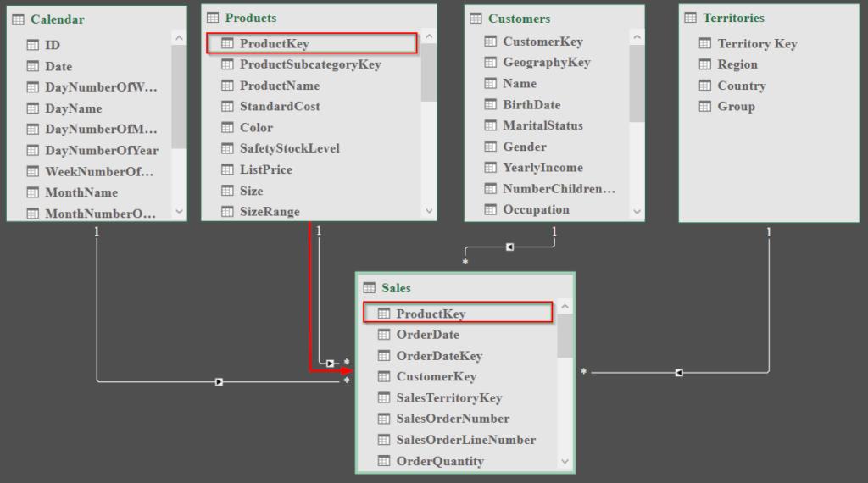Click the Customers table scrollbar thumb
Screen dimensions: 868x483
click(637, 83)
